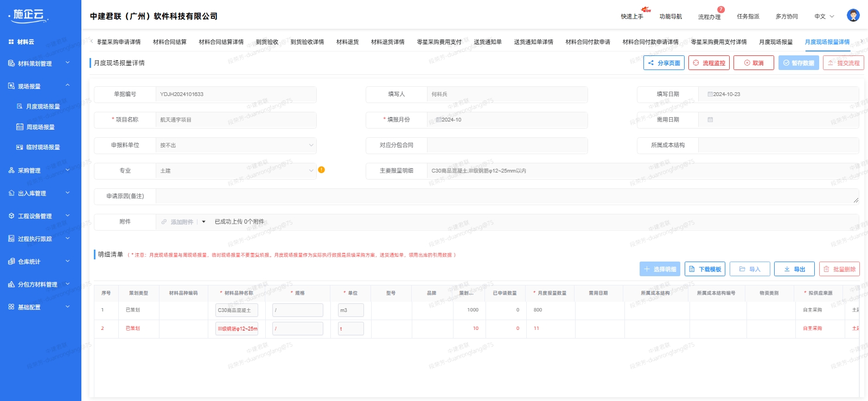
Task: Open the 申报料单位 dropdown
Action: point(236,145)
